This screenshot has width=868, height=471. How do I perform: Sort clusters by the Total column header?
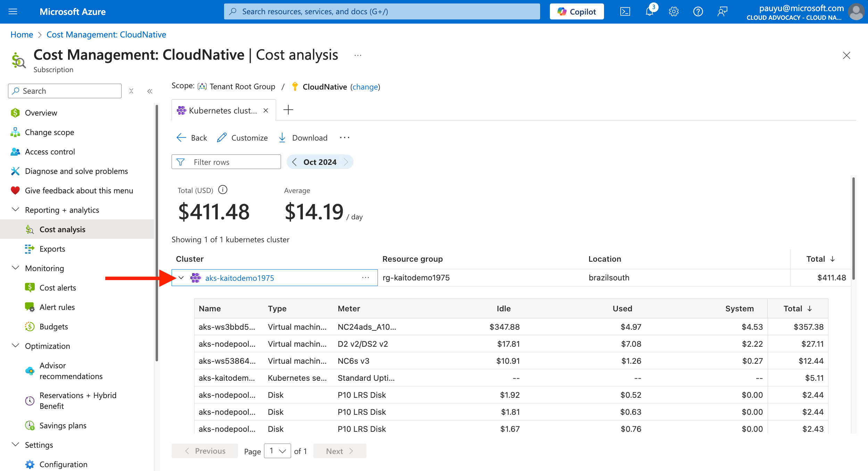pos(820,259)
